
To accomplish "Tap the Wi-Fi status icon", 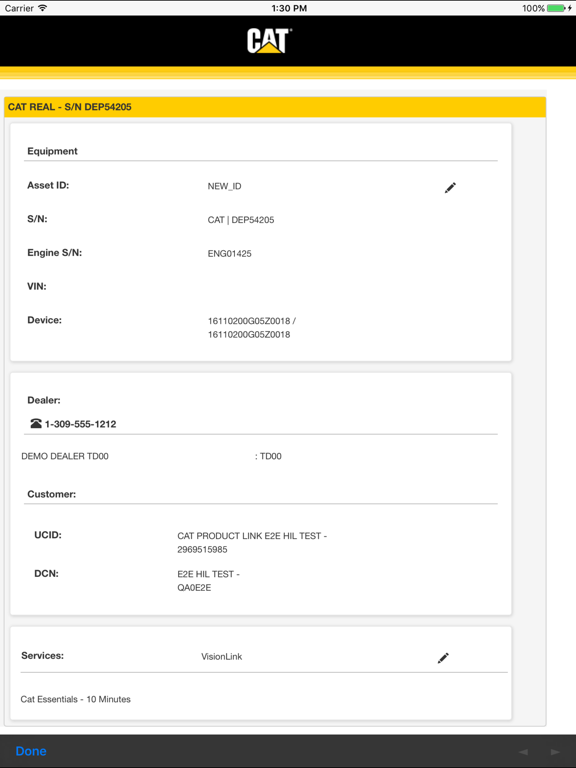I will point(43,8).
